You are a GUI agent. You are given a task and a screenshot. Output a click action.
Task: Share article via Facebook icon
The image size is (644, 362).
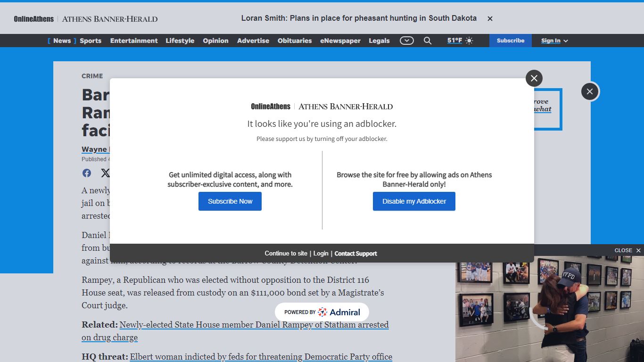coord(87,173)
